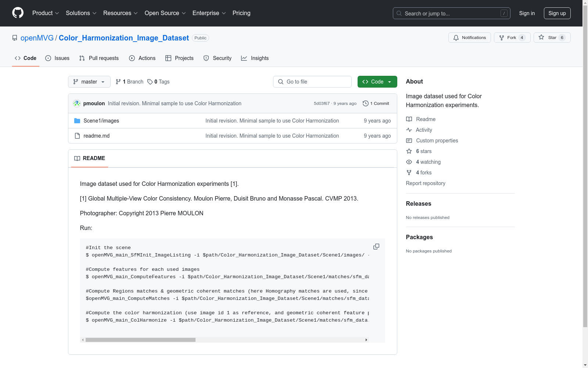Focus the Search or jump to field
Screen dimensions: 588x368
coord(452,13)
